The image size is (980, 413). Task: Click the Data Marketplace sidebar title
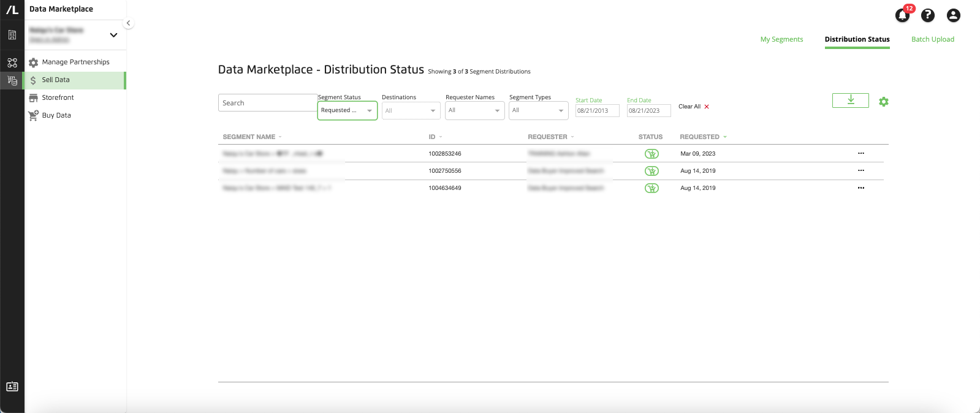[x=61, y=9]
